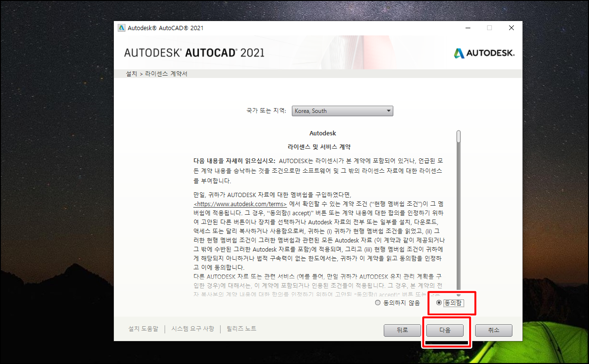This screenshot has width=589, height=364.
Task: Click the 다음 내용을 자세히 읽으십시오 bold text
Action: (234, 161)
